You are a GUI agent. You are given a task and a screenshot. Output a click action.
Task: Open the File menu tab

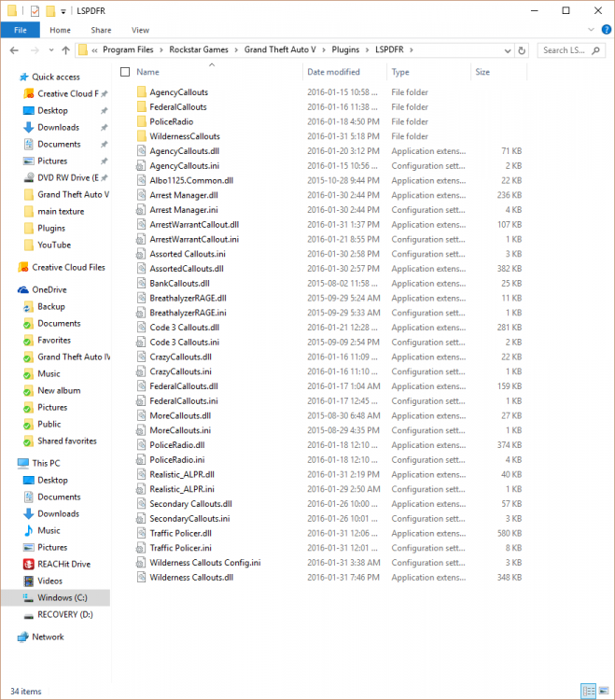tap(21, 30)
